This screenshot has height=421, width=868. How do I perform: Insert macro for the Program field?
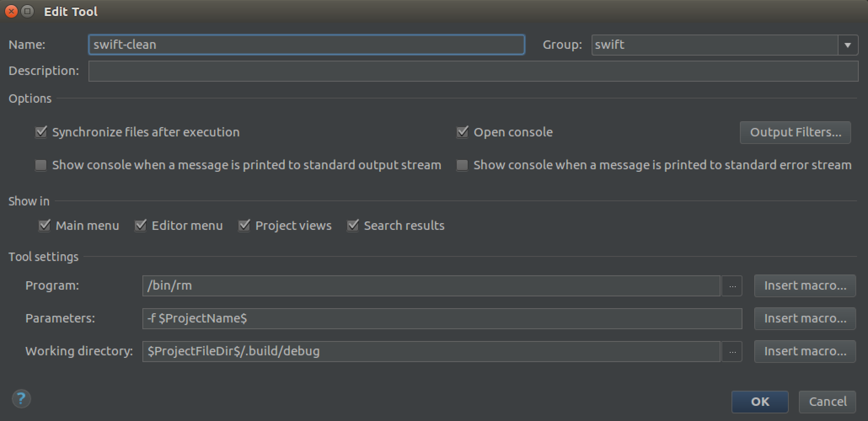(805, 286)
